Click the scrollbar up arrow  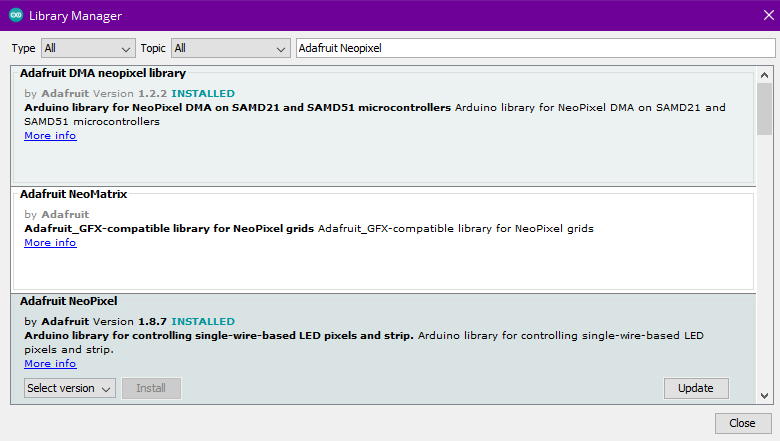coord(765,75)
